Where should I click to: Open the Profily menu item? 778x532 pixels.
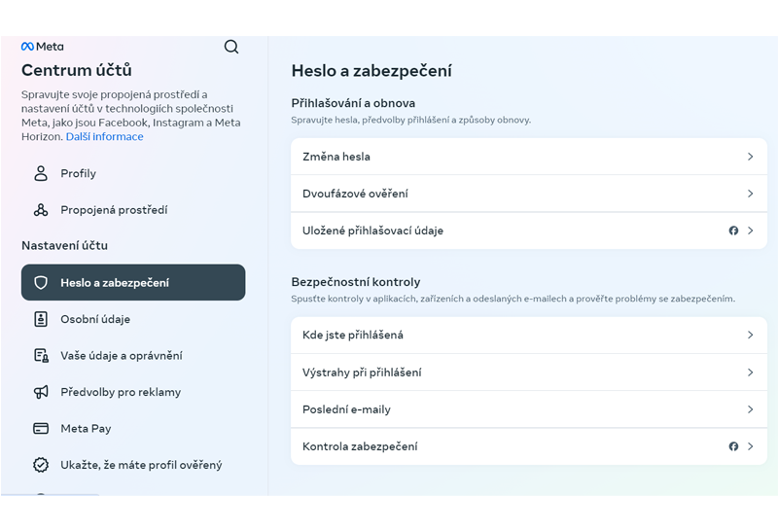133,173
